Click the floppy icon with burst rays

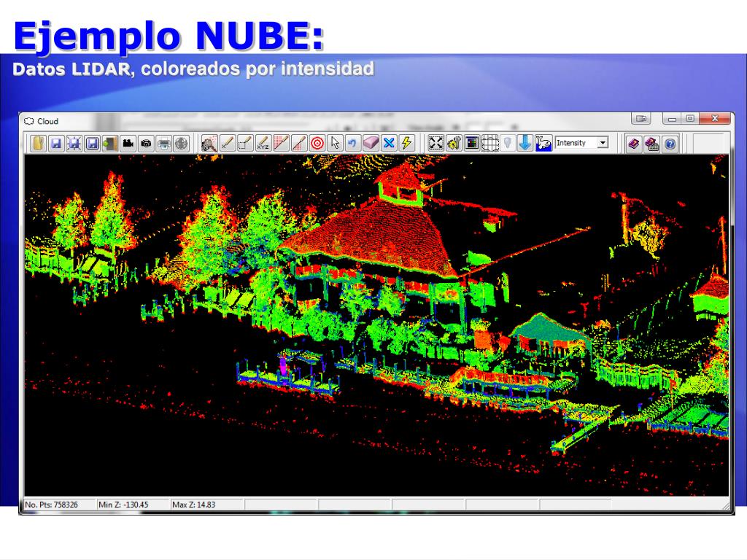point(74,144)
